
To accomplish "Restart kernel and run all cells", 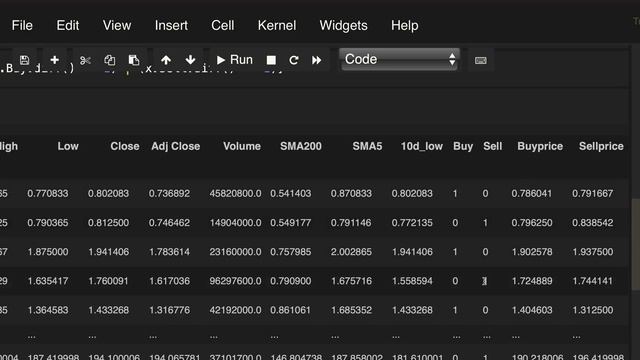I will pyautogui.click(x=317, y=60).
